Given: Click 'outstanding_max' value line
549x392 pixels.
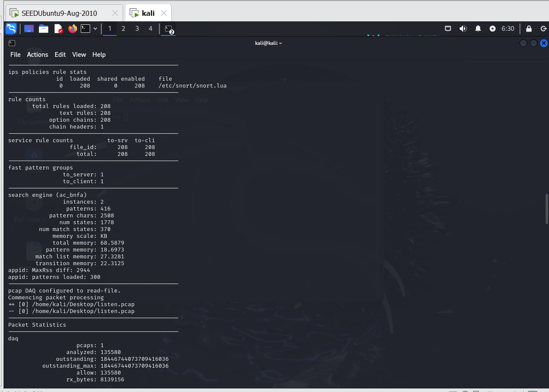Looking at the screenshot, I should pyautogui.click(x=106, y=366).
